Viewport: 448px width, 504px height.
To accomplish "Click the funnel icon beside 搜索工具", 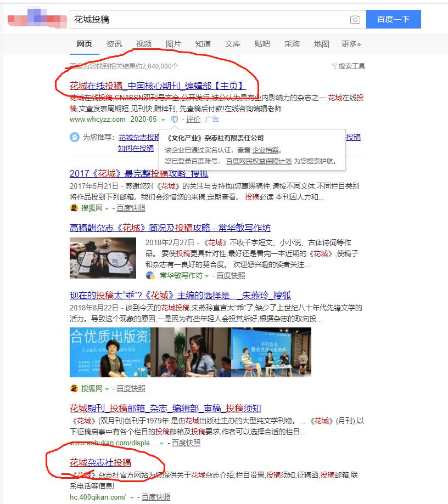I will (x=334, y=66).
